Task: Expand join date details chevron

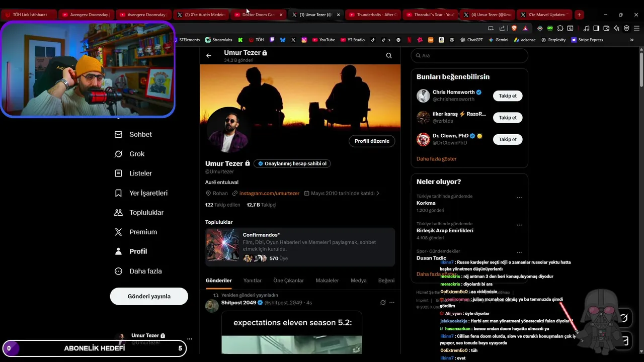Action: pyautogui.click(x=378, y=193)
